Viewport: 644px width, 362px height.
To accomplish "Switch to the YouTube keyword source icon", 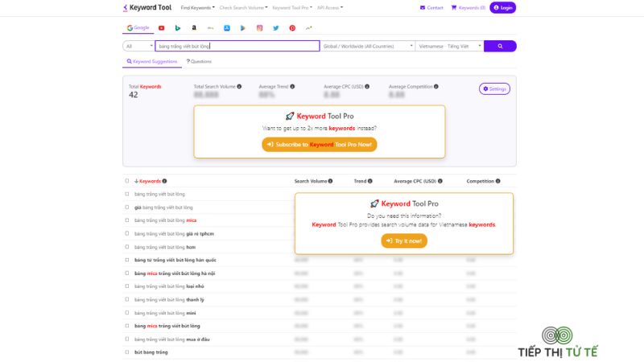I will click(162, 28).
